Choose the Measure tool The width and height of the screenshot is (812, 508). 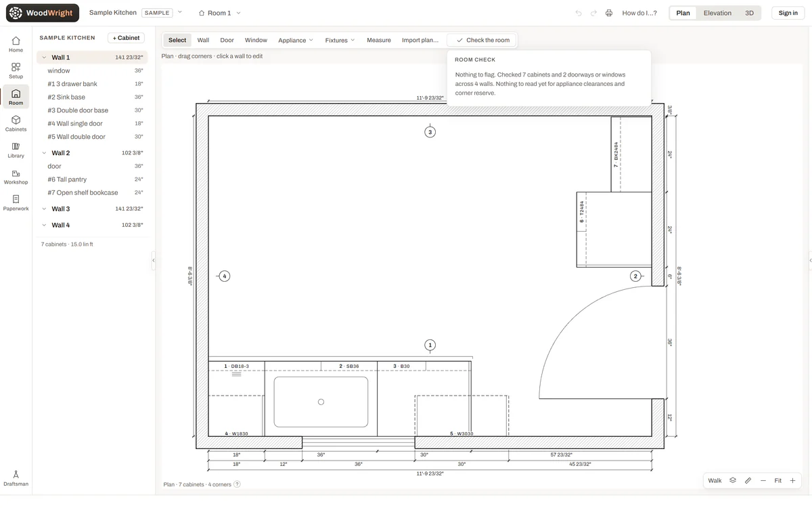pyautogui.click(x=379, y=40)
